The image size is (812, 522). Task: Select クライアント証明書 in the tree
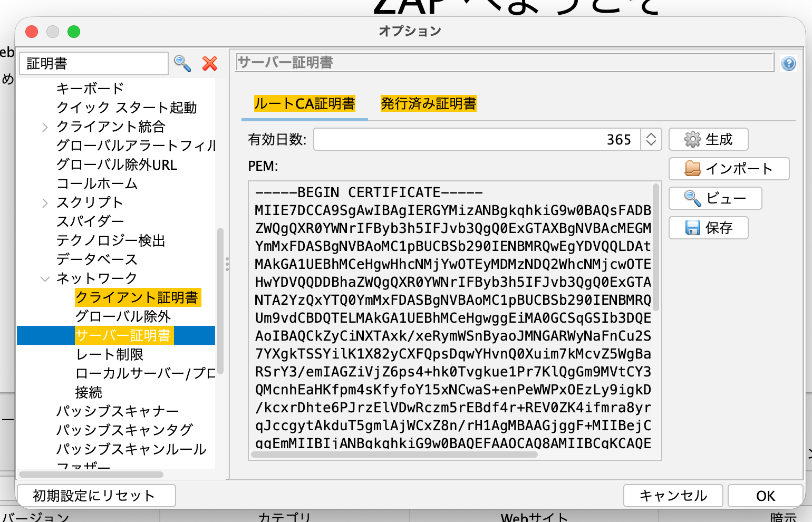pyautogui.click(x=137, y=297)
